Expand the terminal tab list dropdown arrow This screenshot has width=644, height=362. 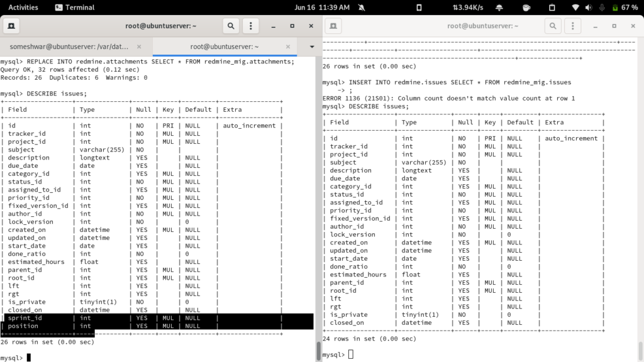[312, 47]
